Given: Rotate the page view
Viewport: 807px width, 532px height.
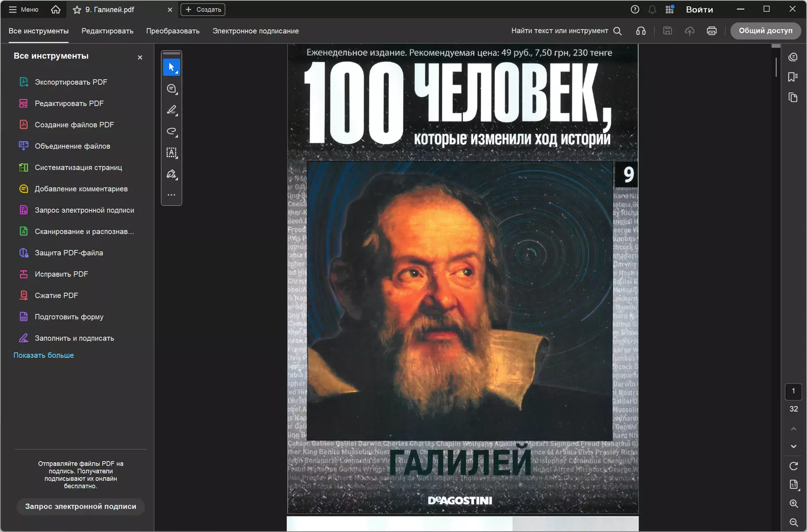Looking at the screenshot, I should [793, 466].
